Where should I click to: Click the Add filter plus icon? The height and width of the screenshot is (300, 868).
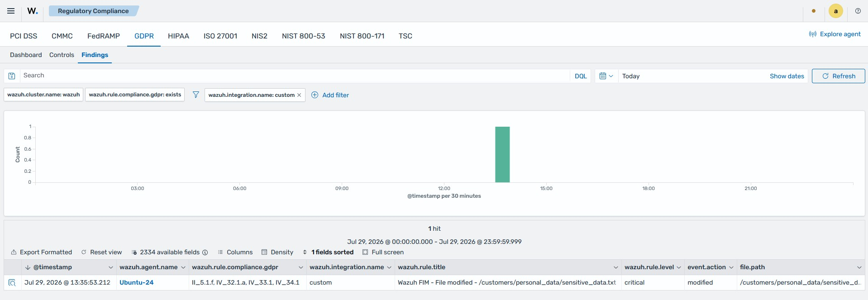click(x=315, y=95)
